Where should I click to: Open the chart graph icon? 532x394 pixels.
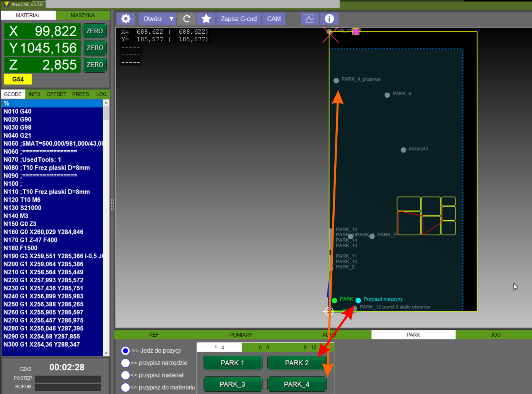pos(310,19)
